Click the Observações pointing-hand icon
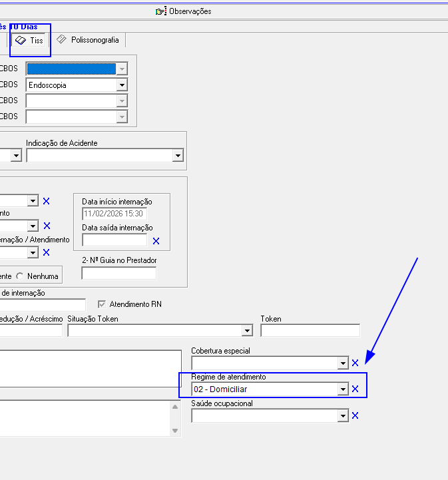Image resolution: width=448 pixels, height=480 pixels. 161,11
